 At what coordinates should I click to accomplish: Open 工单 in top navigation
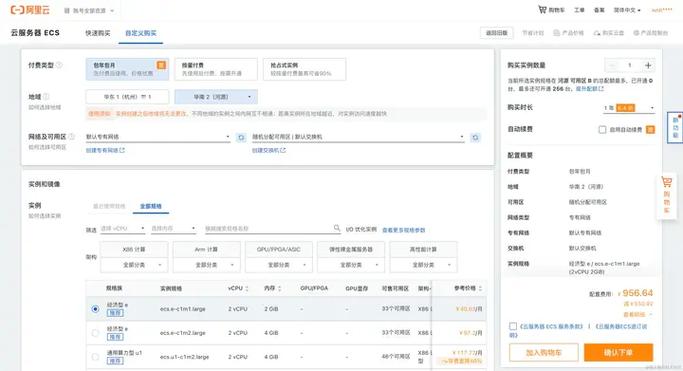click(x=579, y=10)
